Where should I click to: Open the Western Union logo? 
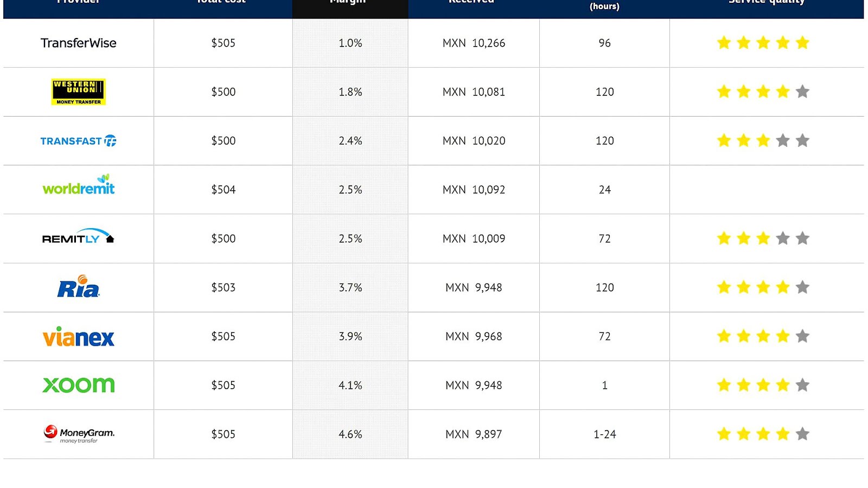[79, 92]
